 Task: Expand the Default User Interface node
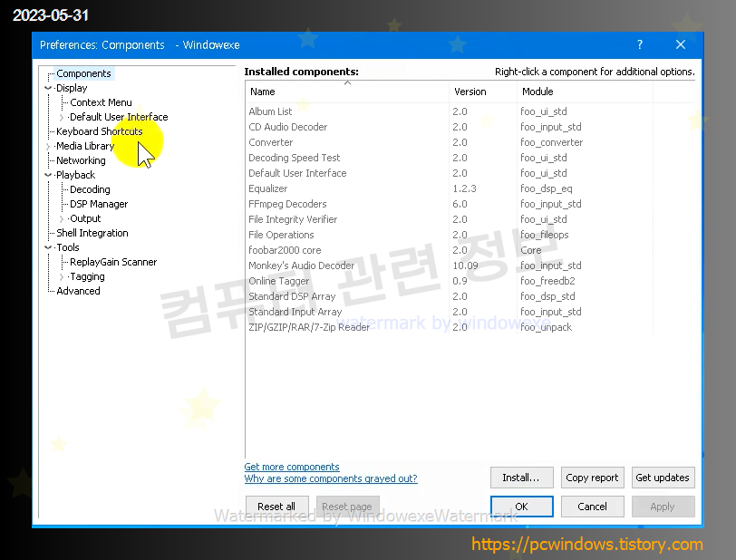[62, 118]
